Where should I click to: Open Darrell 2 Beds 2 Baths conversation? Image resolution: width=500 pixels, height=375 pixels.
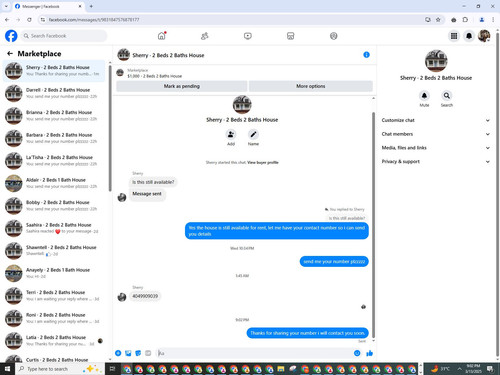pyautogui.click(x=54, y=93)
